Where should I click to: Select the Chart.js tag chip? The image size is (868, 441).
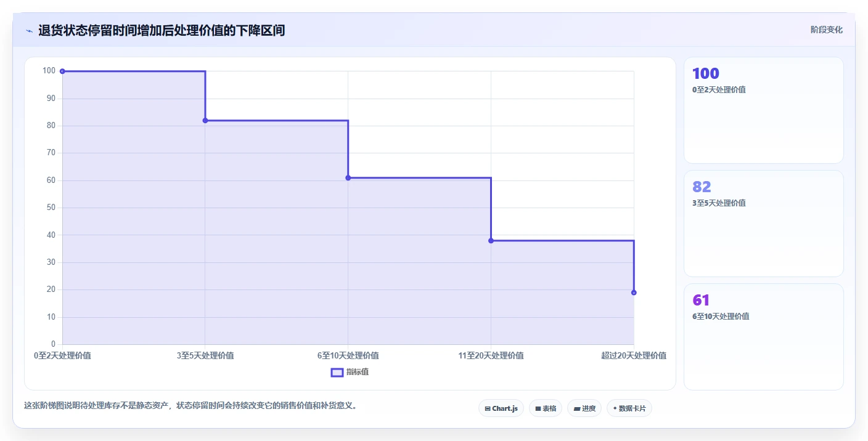click(501, 408)
